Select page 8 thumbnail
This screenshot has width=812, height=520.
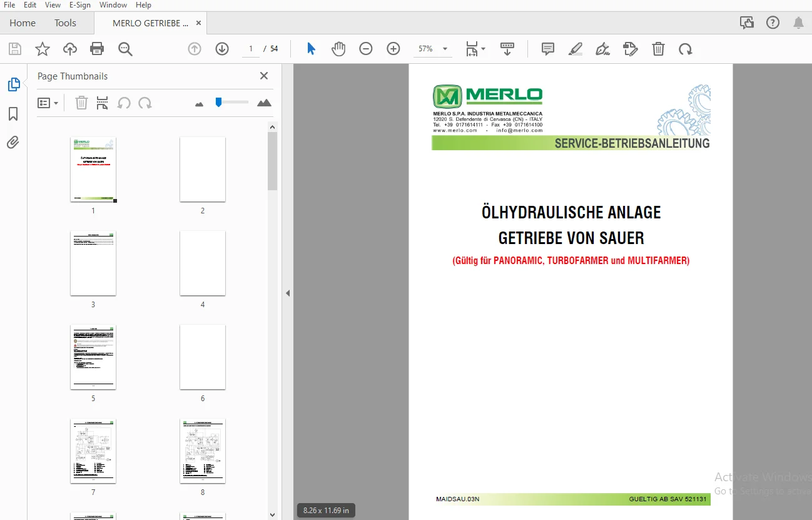(x=203, y=451)
